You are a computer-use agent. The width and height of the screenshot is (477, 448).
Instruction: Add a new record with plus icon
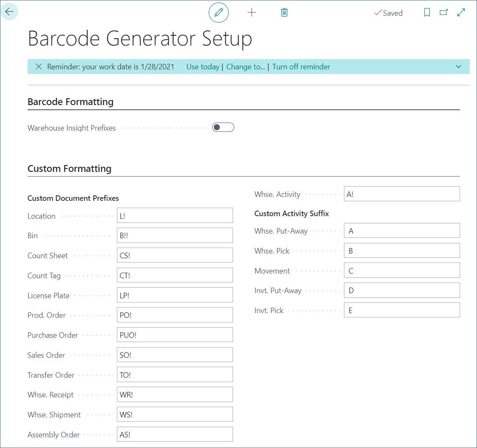pyautogui.click(x=252, y=12)
